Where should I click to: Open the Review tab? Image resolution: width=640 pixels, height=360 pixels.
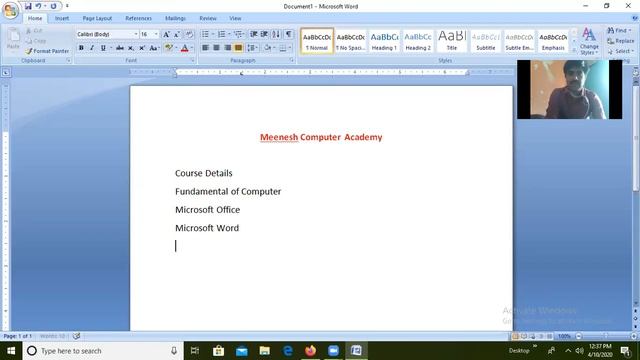[208, 18]
